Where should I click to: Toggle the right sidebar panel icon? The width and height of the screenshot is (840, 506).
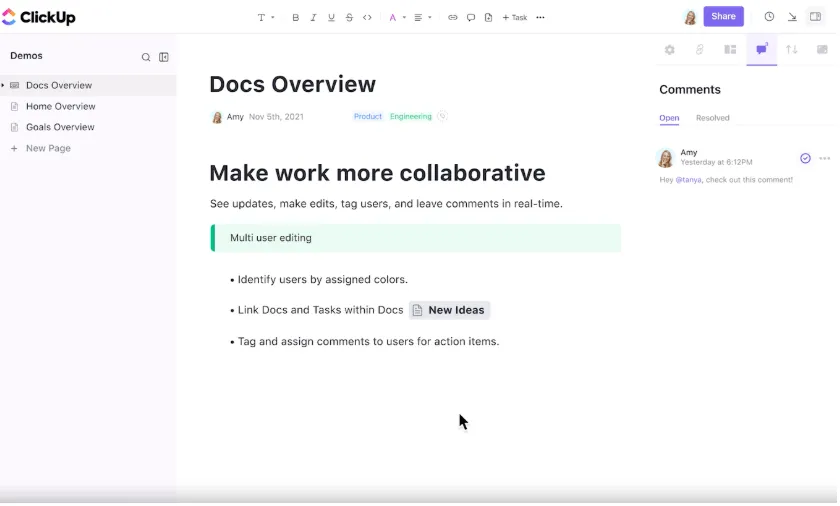click(x=815, y=17)
